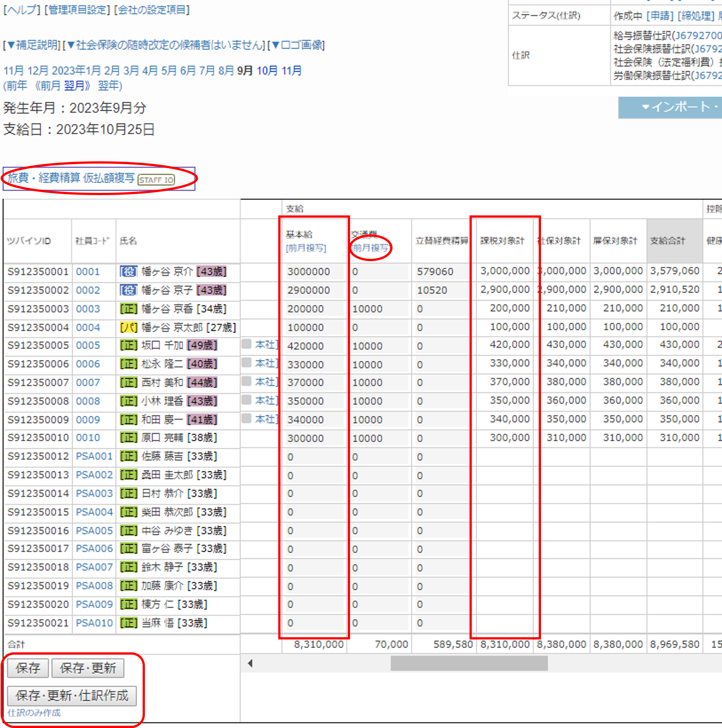Click the 申請 status link

click(x=660, y=16)
